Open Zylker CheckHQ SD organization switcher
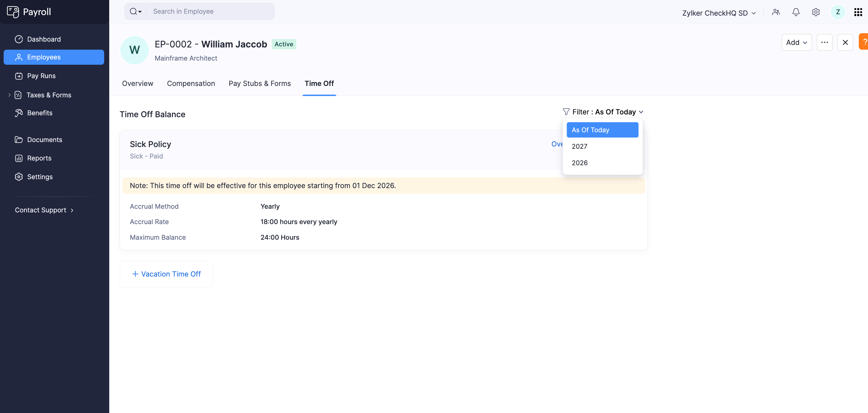Viewport: 868px width, 413px height. 719,13
